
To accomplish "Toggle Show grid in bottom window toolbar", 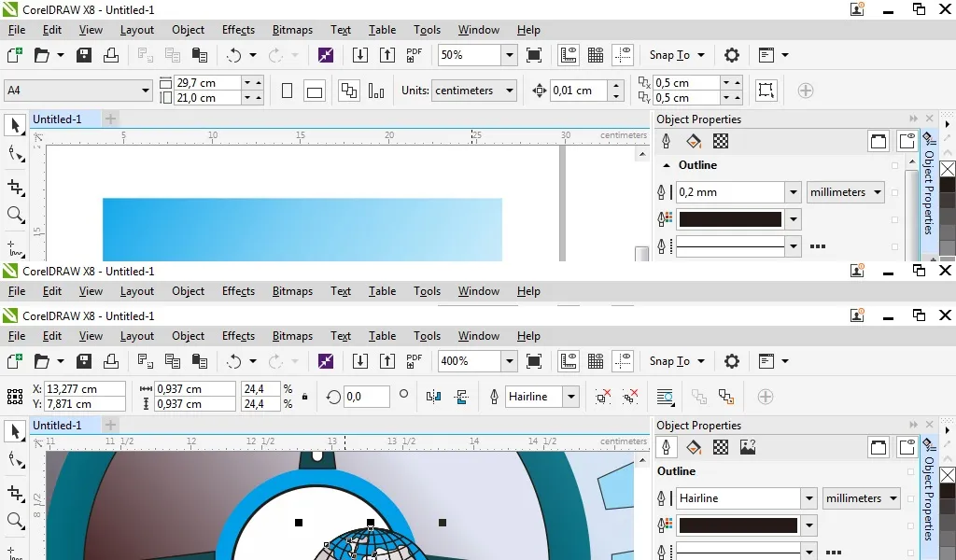I will [596, 361].
